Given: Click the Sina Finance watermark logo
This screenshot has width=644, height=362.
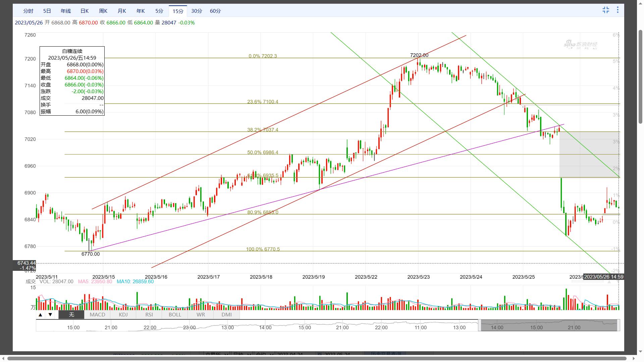Looking at the screenshot, I should (x=580, y=45).
